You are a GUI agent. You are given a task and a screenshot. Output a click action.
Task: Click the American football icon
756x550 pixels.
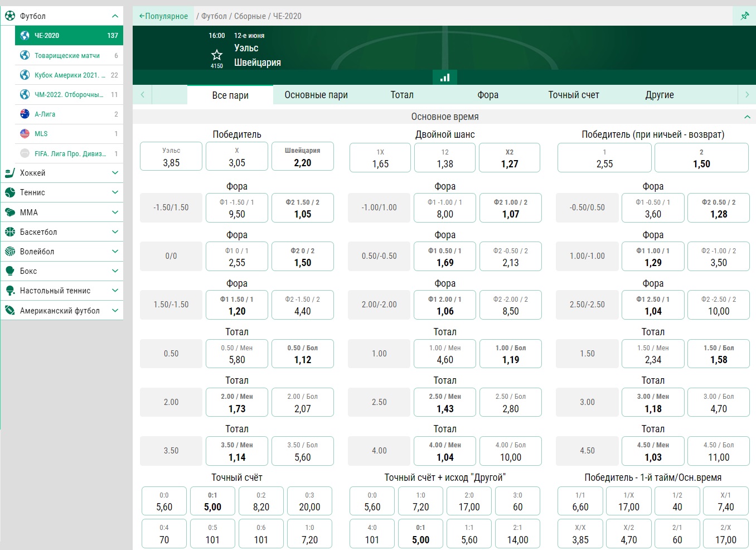click(x=10, y=310)
